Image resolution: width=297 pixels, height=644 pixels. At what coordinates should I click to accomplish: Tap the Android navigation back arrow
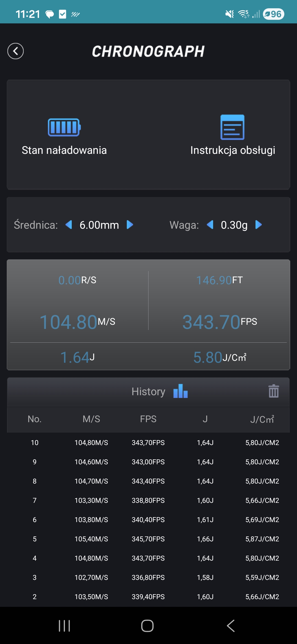231,626
